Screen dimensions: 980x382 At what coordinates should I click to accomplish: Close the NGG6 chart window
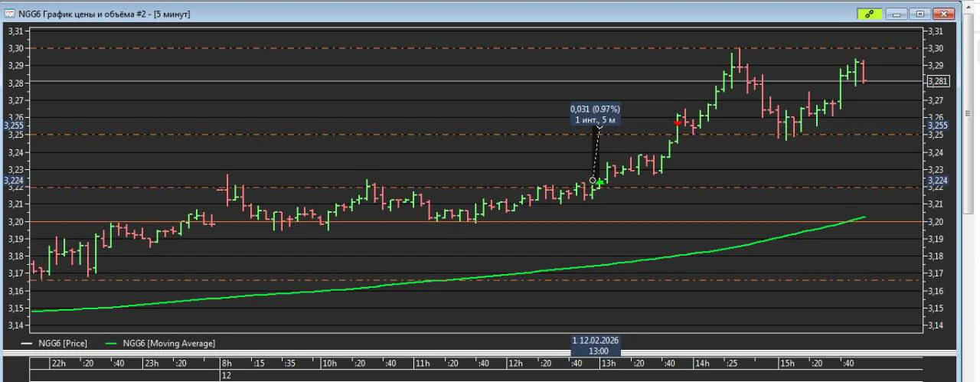tap(945, 14)
